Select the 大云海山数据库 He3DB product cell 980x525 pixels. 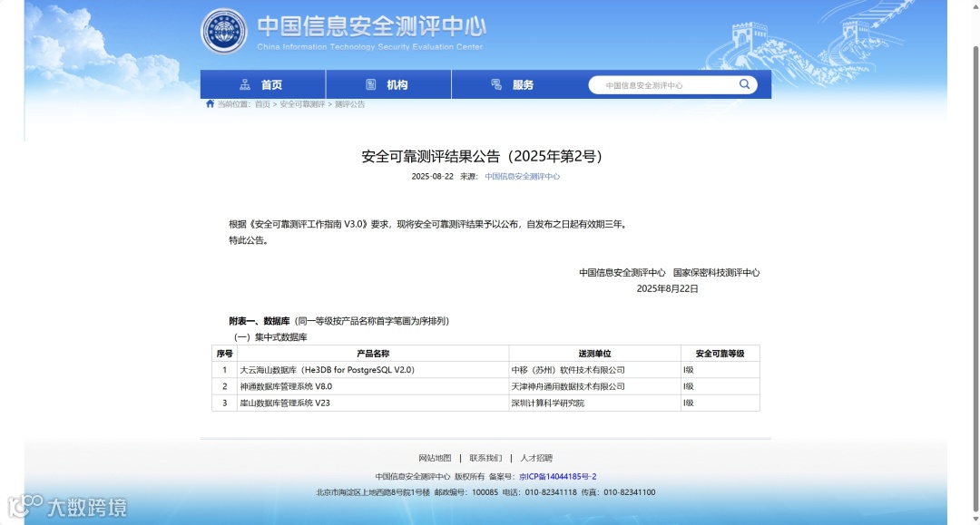click(373, 370)
